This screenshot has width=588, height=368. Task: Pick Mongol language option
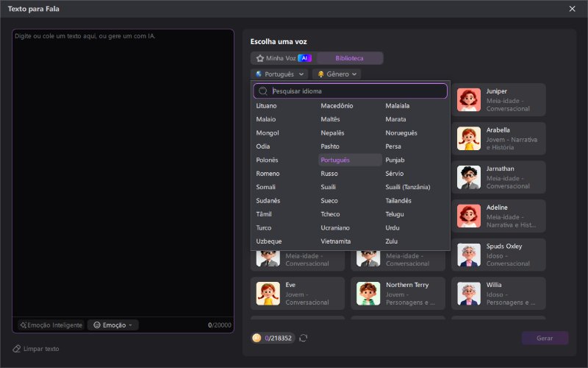point(268,133)
